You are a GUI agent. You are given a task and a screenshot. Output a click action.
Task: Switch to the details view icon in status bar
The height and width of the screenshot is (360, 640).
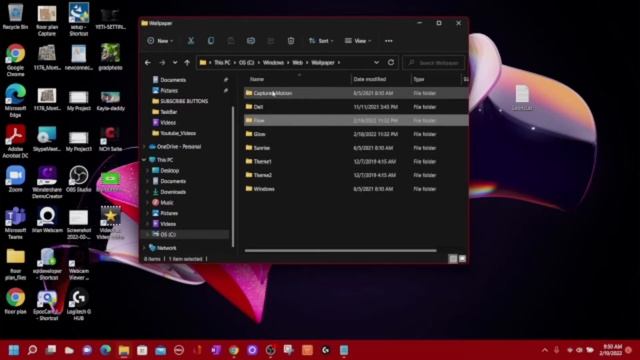coord(453,259)
